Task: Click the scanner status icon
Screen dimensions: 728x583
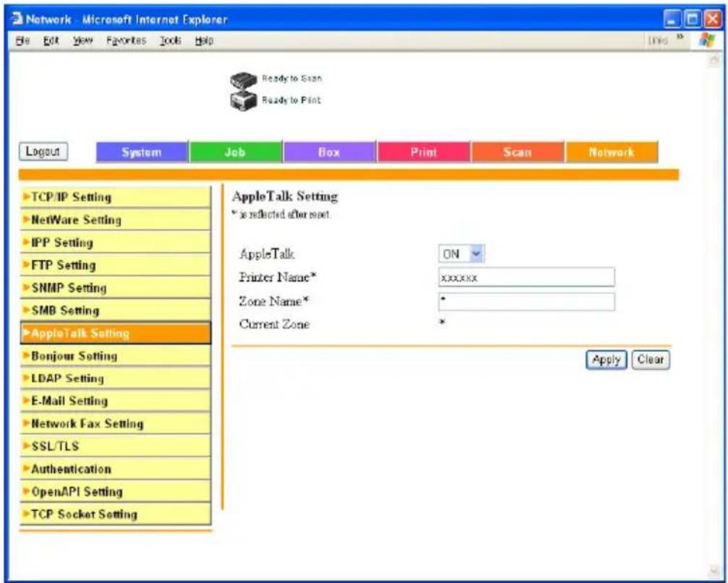Action: [244, 80]
